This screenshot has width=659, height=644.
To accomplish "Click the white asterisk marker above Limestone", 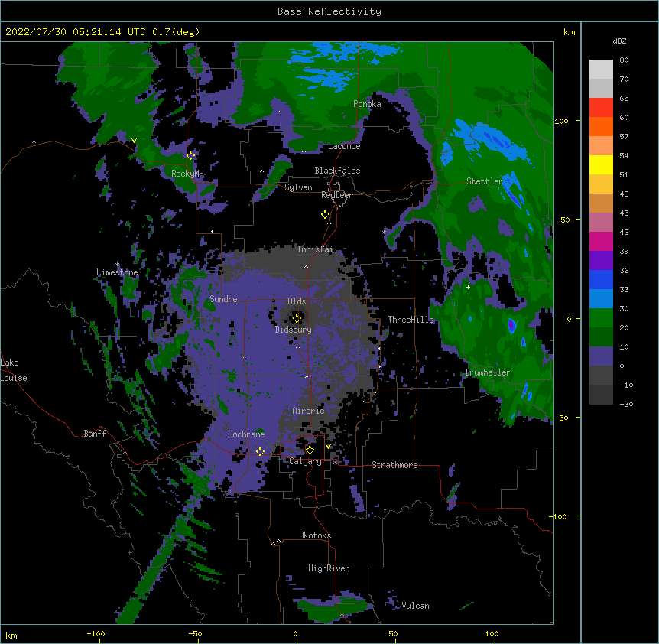I will click(x=117, y=265).
